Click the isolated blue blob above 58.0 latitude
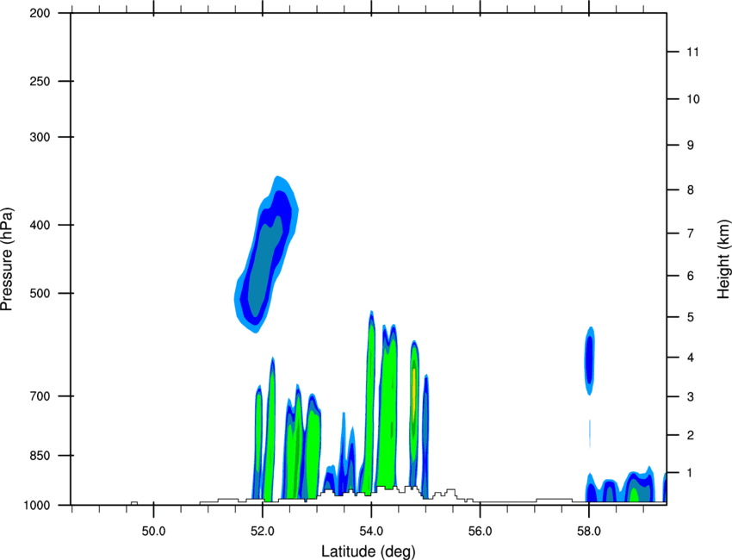 tap(590, 361)
